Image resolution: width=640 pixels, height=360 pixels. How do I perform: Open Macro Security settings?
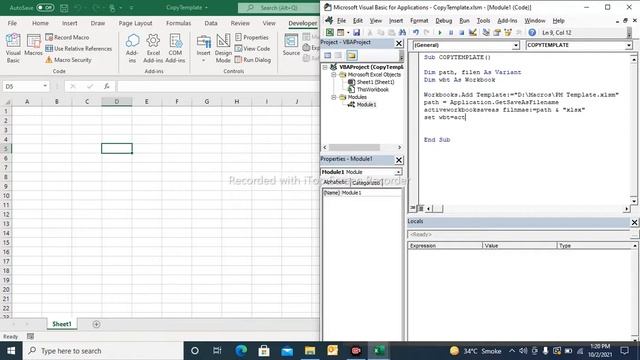coord(68,60)
